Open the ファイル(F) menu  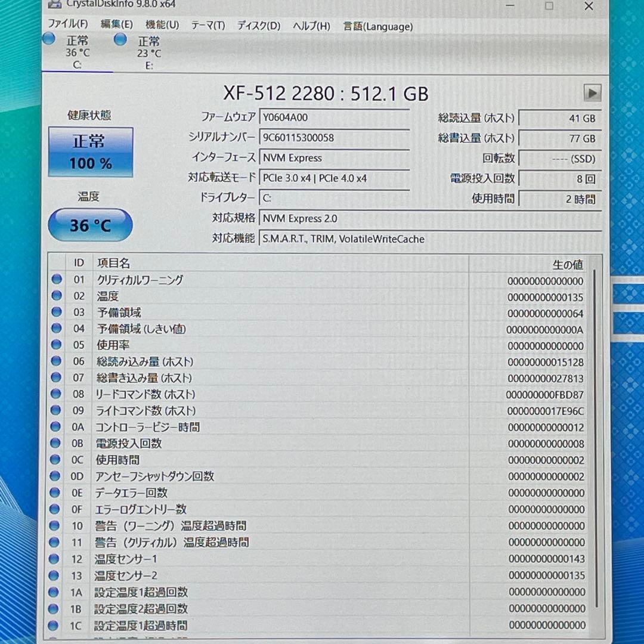point(68,23)
